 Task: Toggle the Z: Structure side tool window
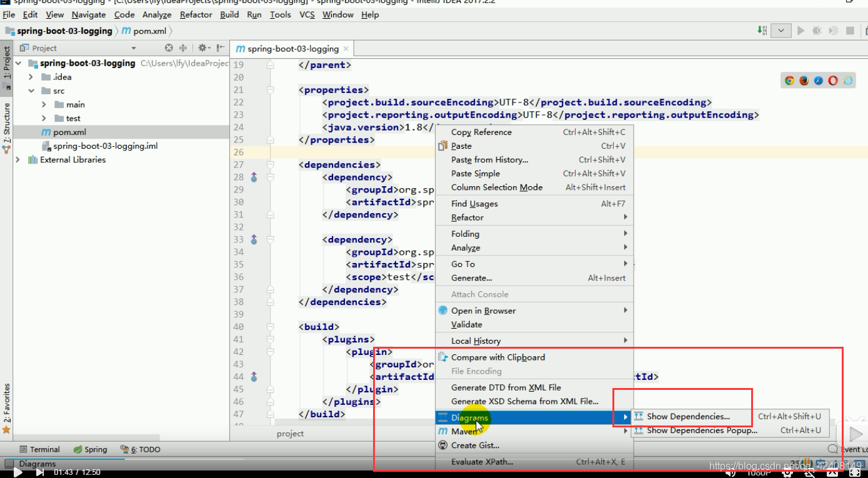(x=6, y=128)
